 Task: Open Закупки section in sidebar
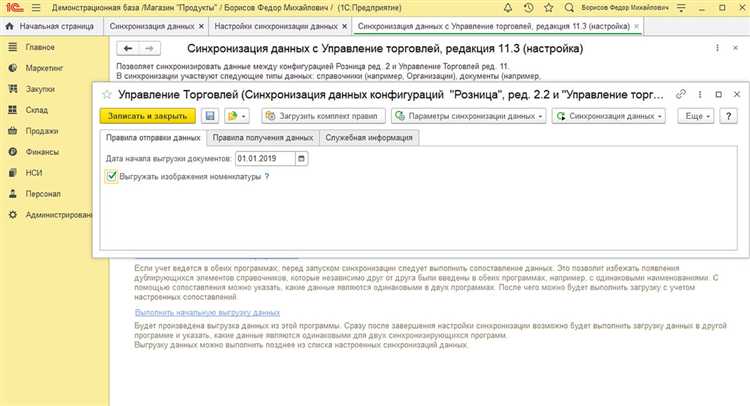pyautogui.click(x=40, y=89)
